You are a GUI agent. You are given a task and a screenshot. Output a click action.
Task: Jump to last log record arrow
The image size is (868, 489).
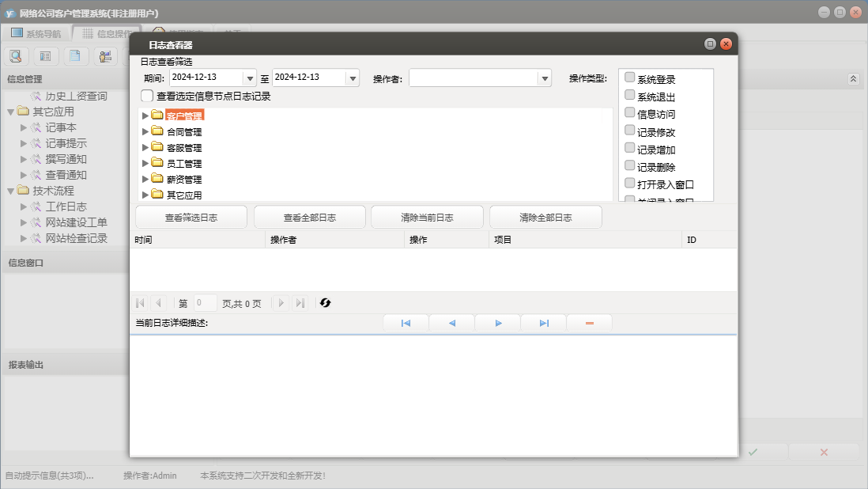point(544,323)
